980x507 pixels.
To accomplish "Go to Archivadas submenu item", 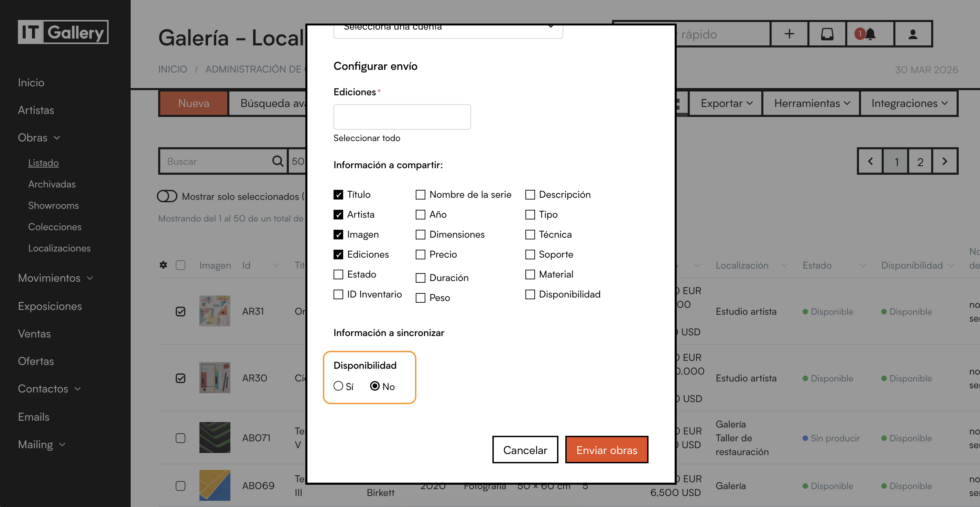I will (x=52, y=184).
